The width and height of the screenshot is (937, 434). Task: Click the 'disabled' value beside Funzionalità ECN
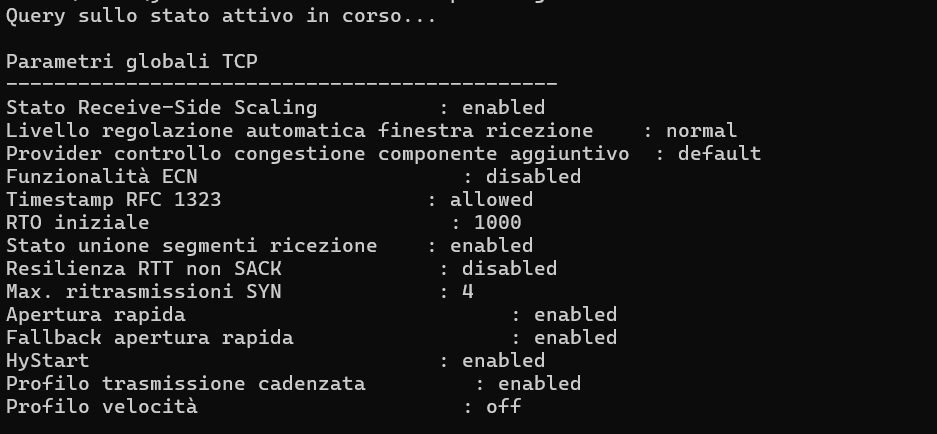point(533,177)
